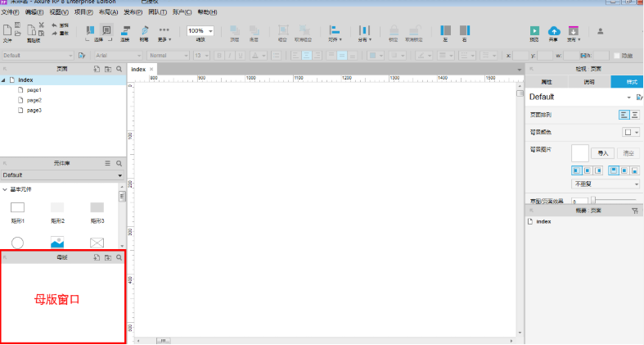The width and height of the screenshot is (644, 345).
Task: Click the Cut scissors icon
Action: (41, 25)
